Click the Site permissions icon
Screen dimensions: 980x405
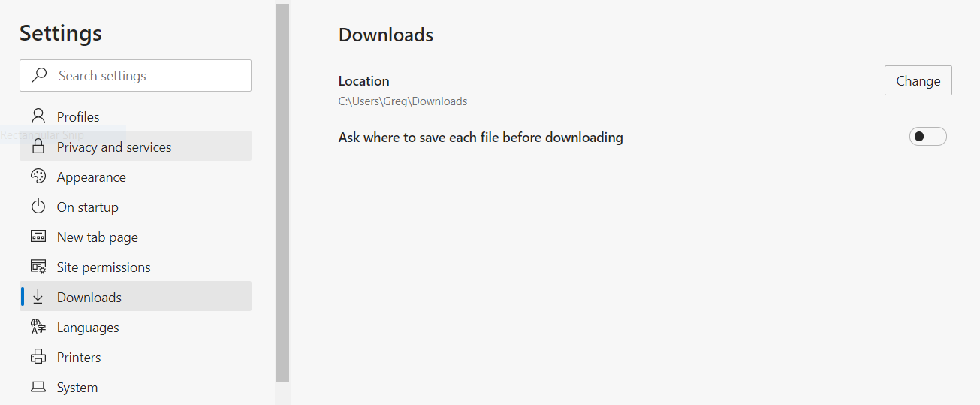click(x=38, y=267)
